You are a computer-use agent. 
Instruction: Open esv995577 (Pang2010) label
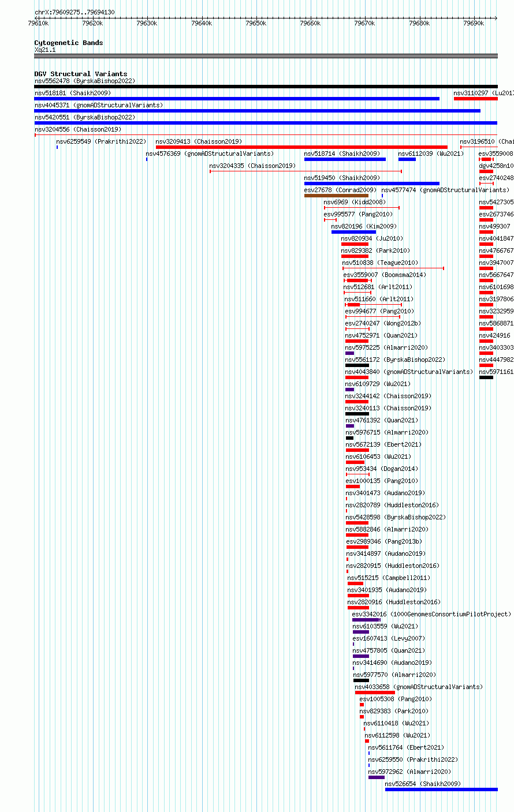359,214
